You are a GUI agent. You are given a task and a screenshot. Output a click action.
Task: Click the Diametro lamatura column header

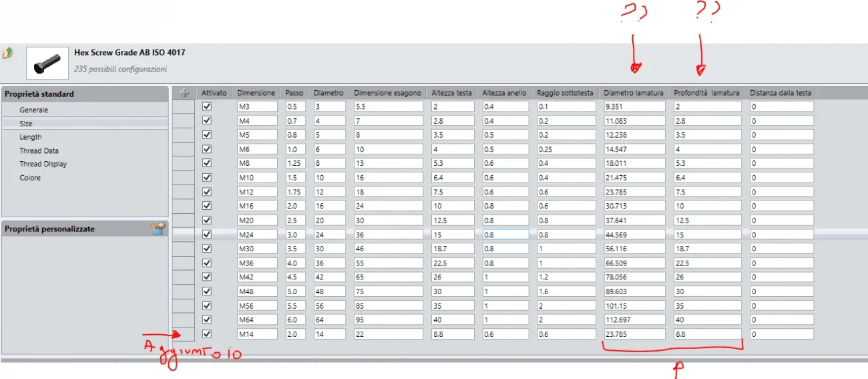click(x=634, y=93)
